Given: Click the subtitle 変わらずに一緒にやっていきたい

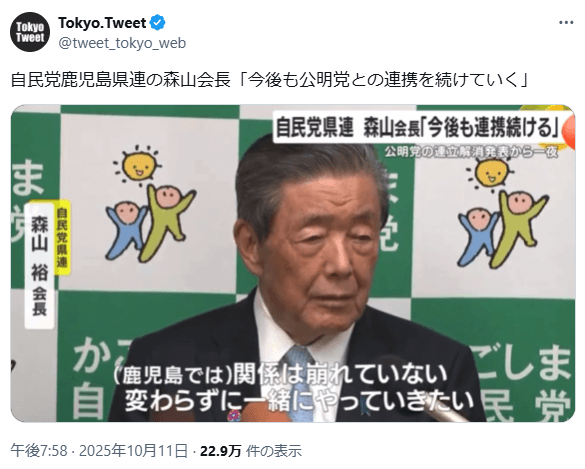Looking at the screenshot, I should coord(300,400).
